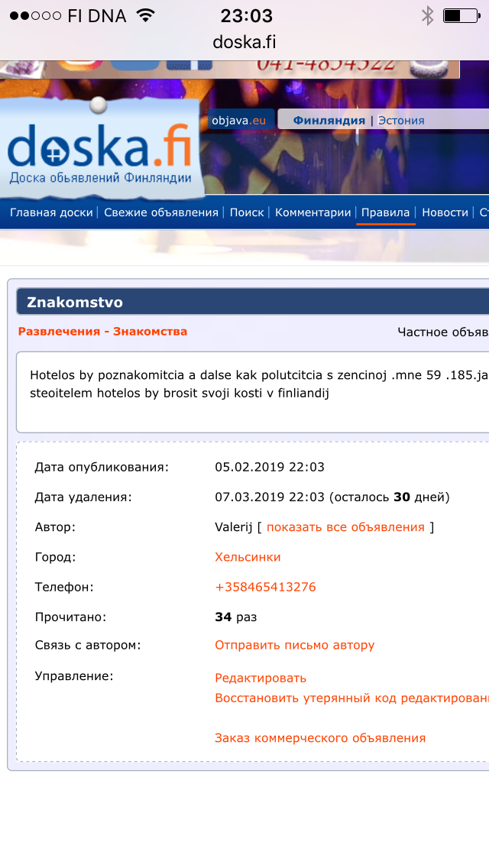
Task: Open the Поиск menu item
Action: 247,212
